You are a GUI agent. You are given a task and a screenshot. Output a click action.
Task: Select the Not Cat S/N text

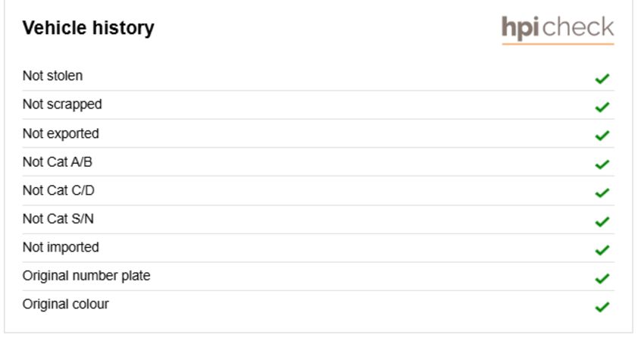click(58, 218)
